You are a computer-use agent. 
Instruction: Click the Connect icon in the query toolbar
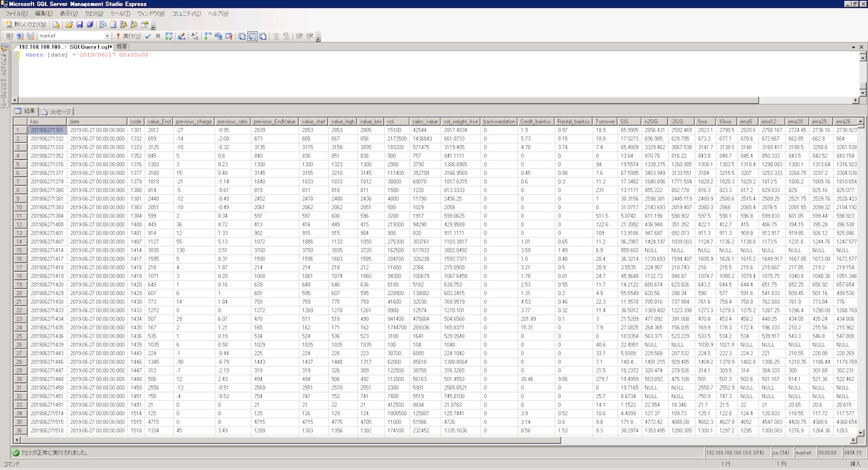point(9,36)
